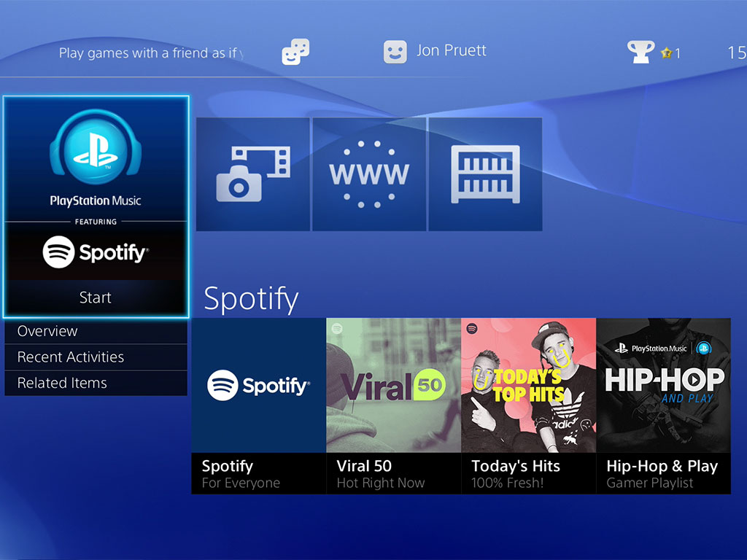Screen dimensions: 747x560
Task: Open the Hip-Hop and Play playlist thumbnail
Action: [663, 385]
